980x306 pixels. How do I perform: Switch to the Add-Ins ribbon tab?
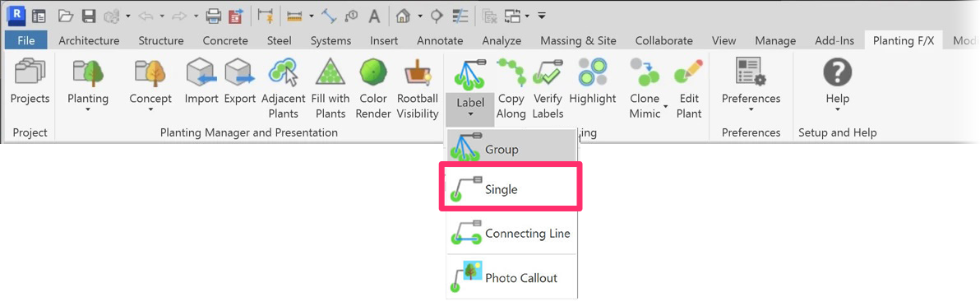point(834,40)
